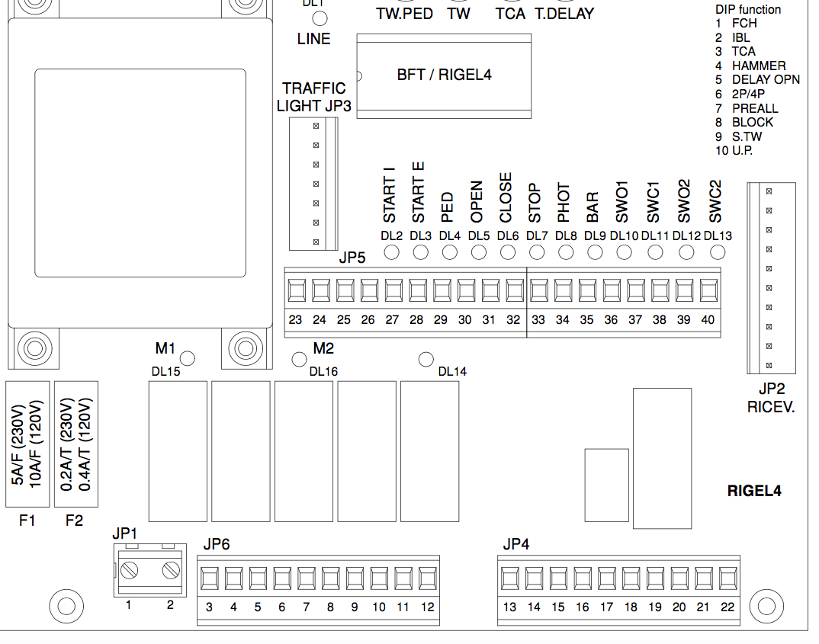Click 'HAMMER' in the DIP function list

759,66
